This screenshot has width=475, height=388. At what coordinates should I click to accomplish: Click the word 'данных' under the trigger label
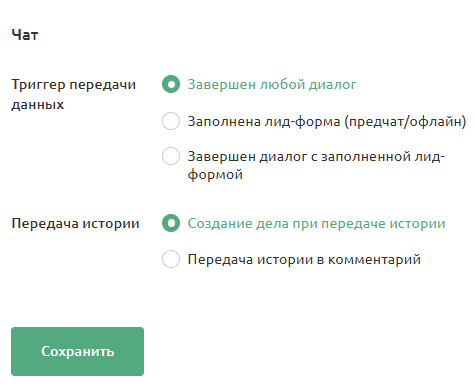pyautogui.click(x=38, y=105)
